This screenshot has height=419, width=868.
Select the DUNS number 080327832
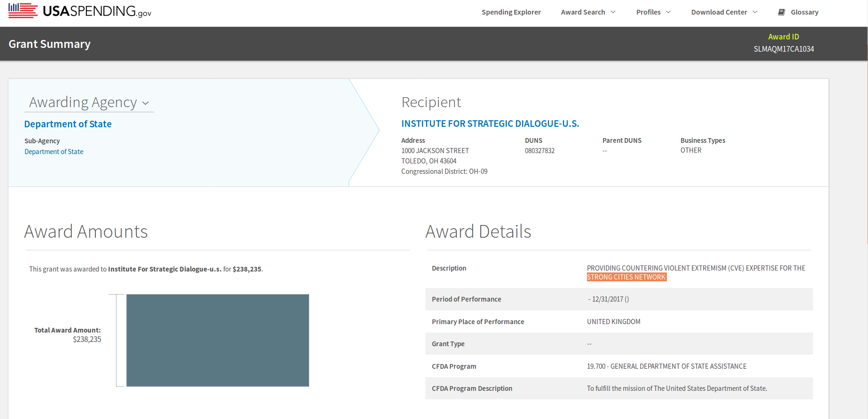coord(540,151)
